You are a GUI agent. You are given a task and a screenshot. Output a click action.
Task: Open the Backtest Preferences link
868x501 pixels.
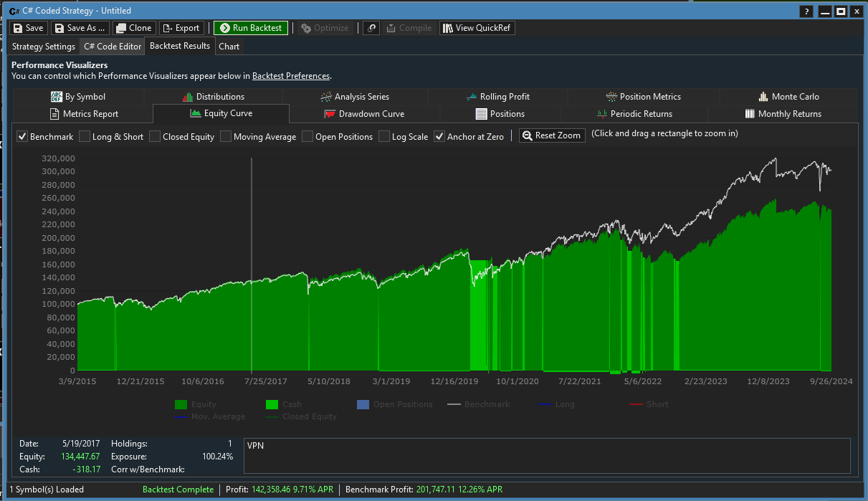[290, 76]
